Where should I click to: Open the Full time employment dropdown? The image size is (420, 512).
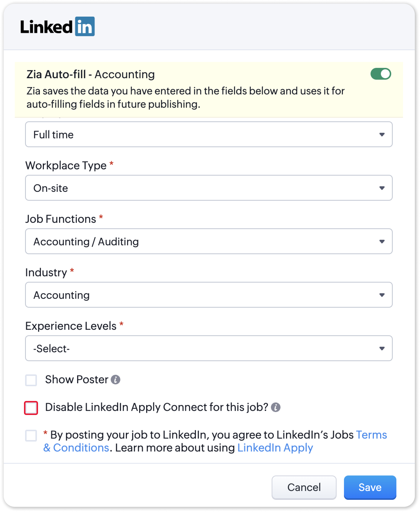tap(209, 134)
